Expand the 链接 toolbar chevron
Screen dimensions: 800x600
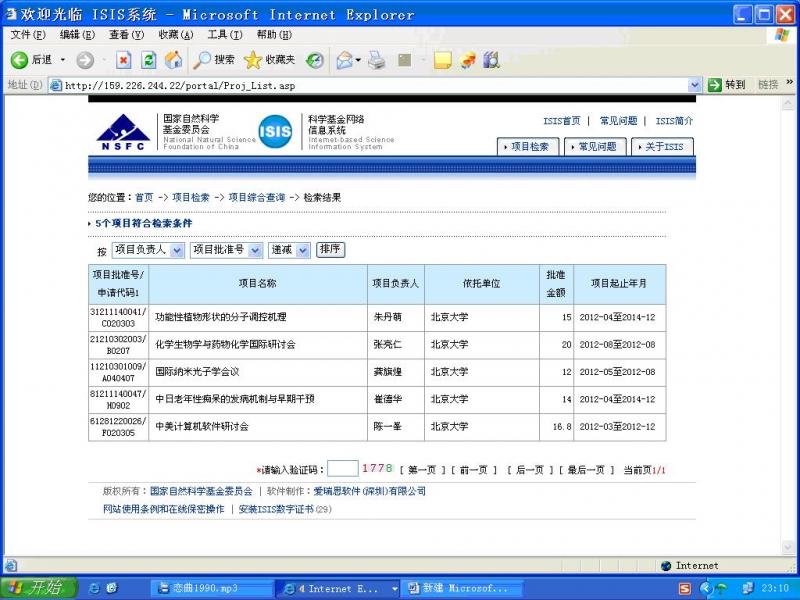coord(790,83)
